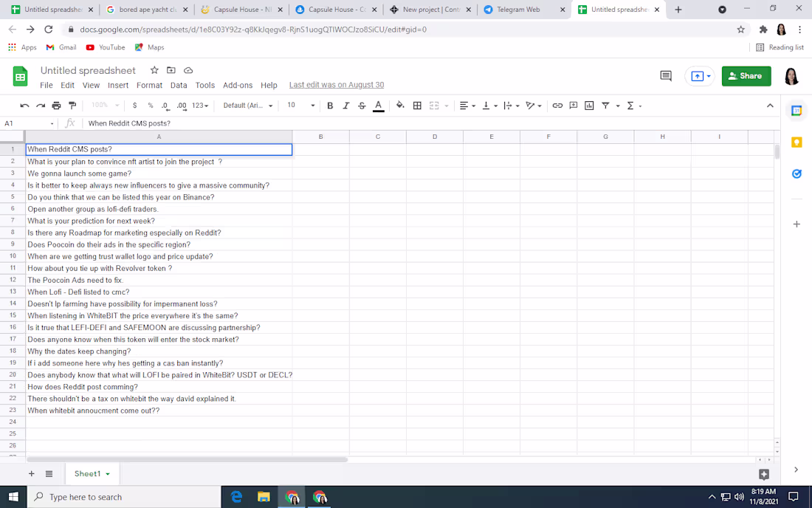The image size is (812, 508).
Task: Toggle italic formatting
Action: (345, 105)
